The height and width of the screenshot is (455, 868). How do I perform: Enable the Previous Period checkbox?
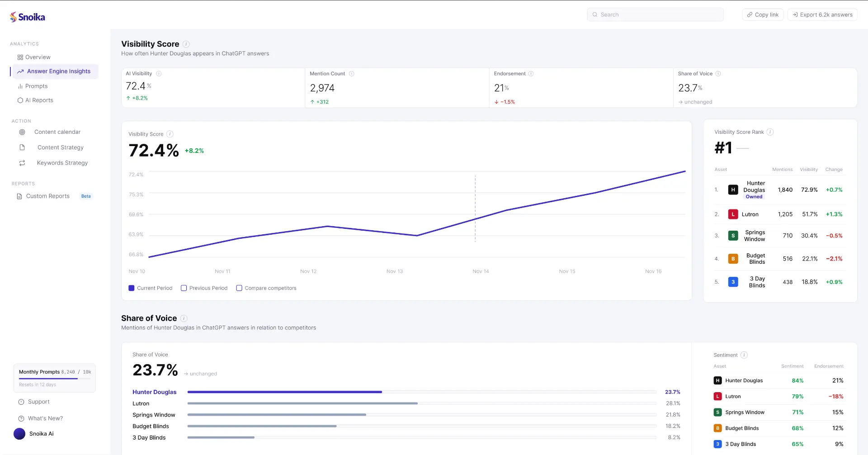click(184, 288)
